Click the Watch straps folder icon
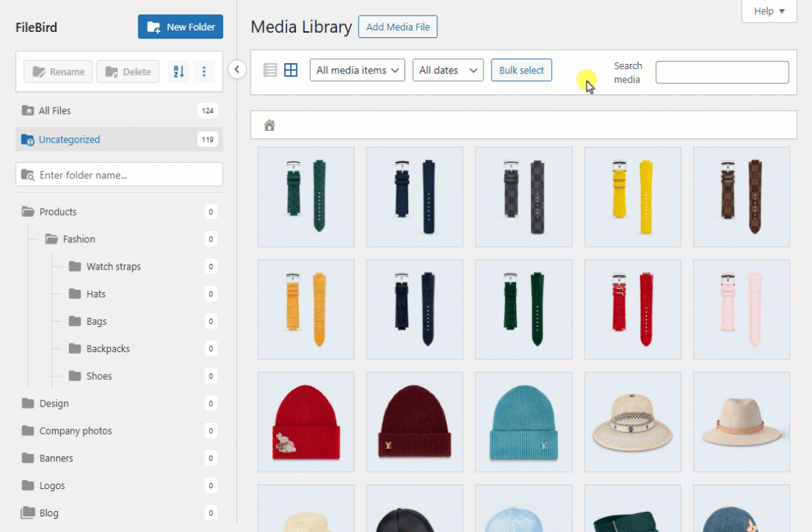This screenshot has height=532, width=812. (75, 266)
